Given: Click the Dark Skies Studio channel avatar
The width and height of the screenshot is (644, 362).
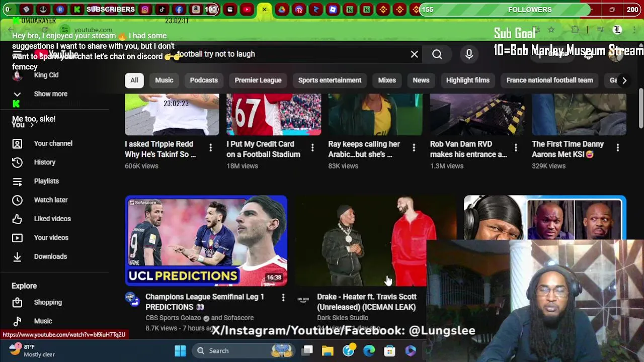Looking at the screenshot, I should click(x=303, y=300).
